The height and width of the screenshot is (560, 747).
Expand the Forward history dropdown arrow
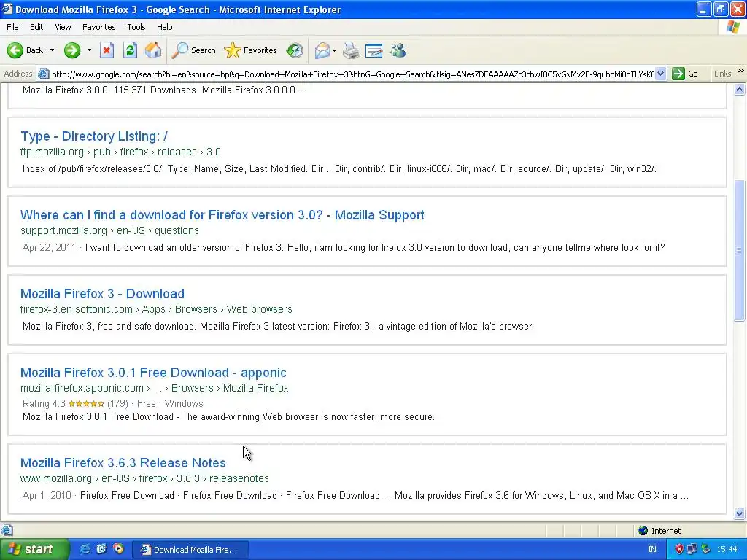tap(89, 50)
